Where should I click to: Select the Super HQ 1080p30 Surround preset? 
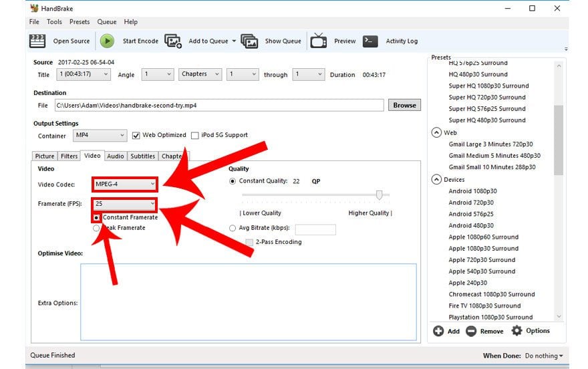pyautogui.click(x=488, y=86)
